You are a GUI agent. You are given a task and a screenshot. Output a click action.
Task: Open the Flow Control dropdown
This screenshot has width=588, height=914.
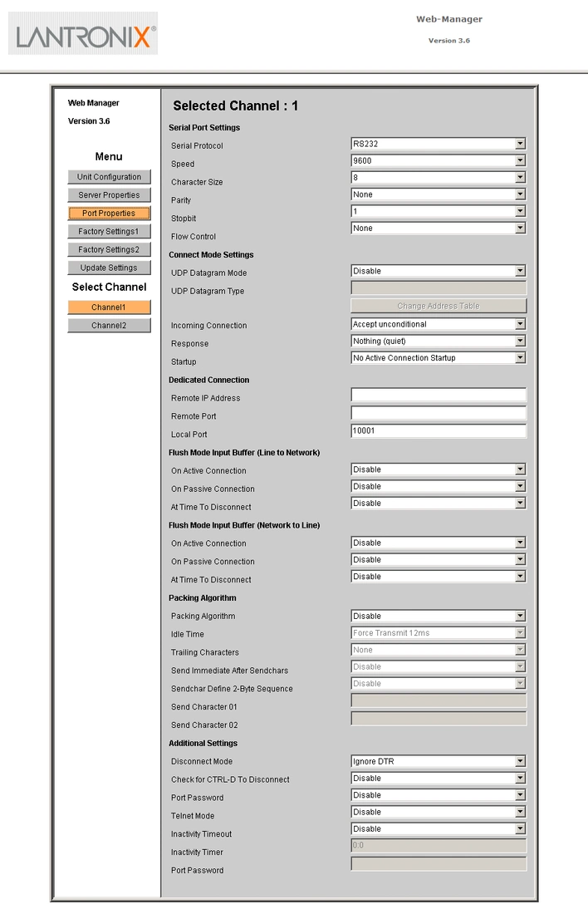(439, 228)
